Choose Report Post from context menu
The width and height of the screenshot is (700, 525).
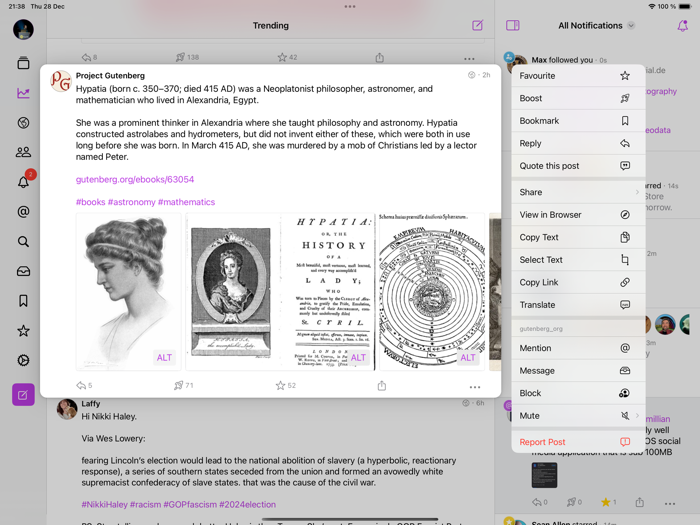(x=578, y=442)
